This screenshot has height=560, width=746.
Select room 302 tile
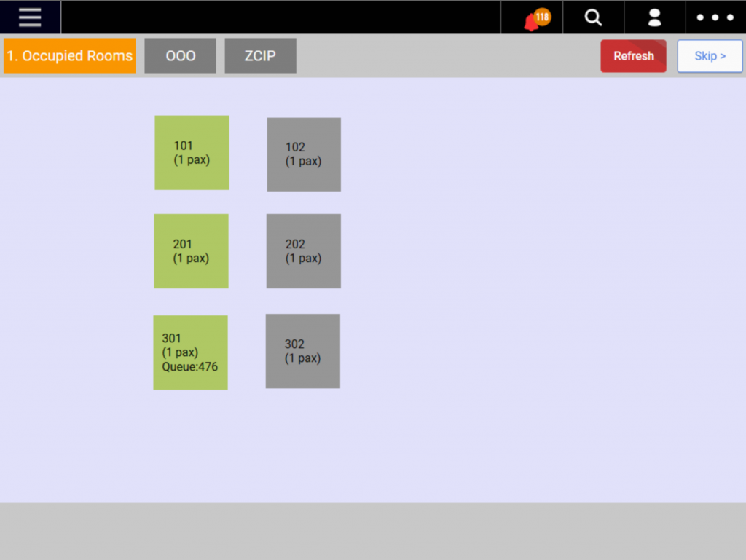(302, 351)
